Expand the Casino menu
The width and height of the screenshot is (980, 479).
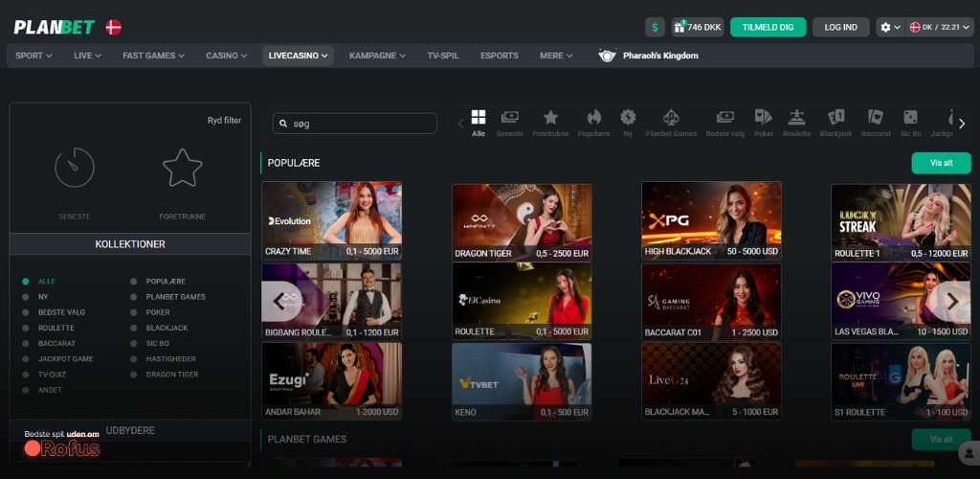(227, 56)
